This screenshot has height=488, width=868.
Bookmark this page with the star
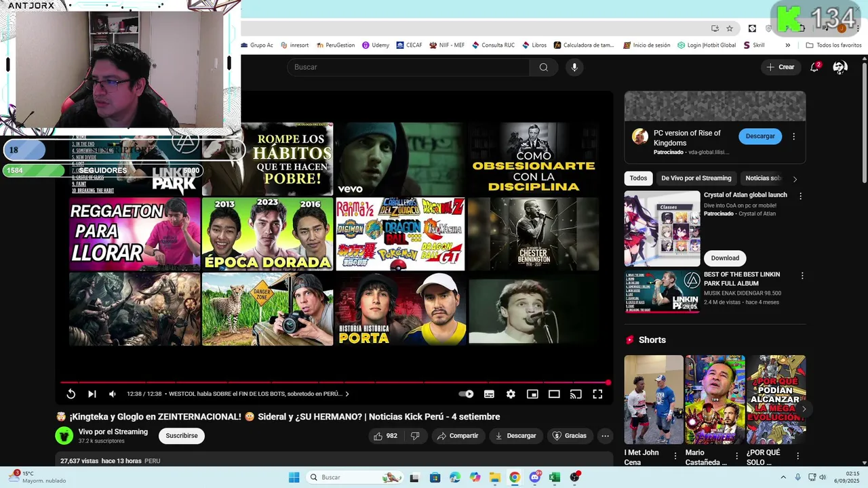pos(730,28)
